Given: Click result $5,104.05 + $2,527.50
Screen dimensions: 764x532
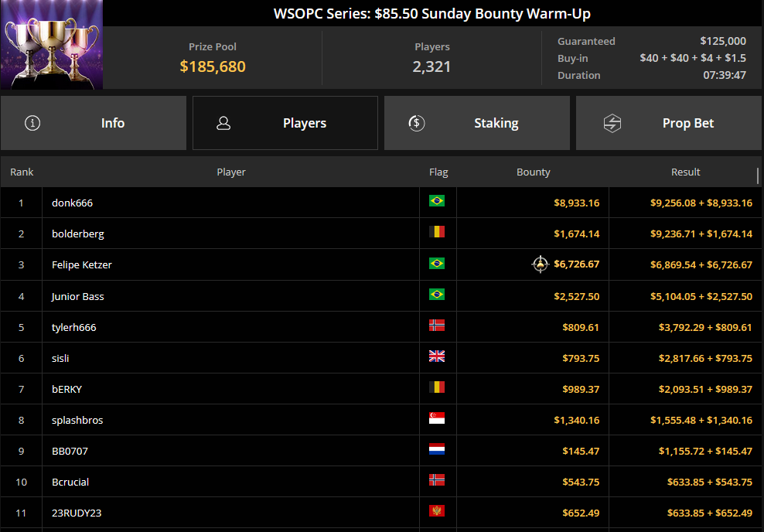Looking at the screenshot, I should click(x=701, y=296).
